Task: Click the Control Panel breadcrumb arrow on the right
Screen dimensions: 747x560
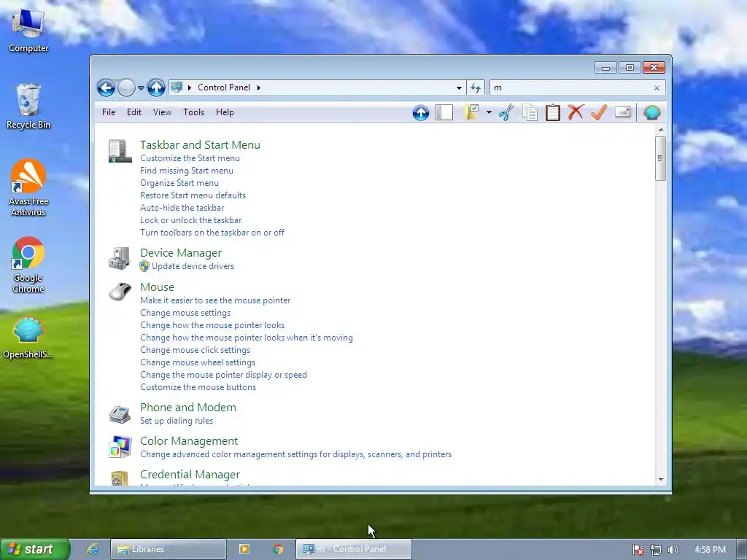Action: click(259, 87)
